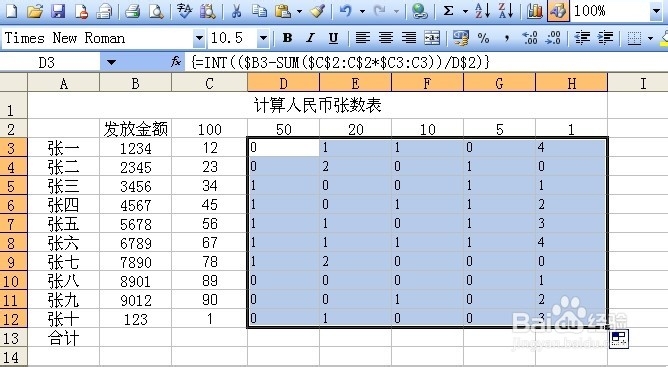Click the Borders icon
The width and height of the screenshot is (668, 367).
pyautogui.click(x=634, y=38)
